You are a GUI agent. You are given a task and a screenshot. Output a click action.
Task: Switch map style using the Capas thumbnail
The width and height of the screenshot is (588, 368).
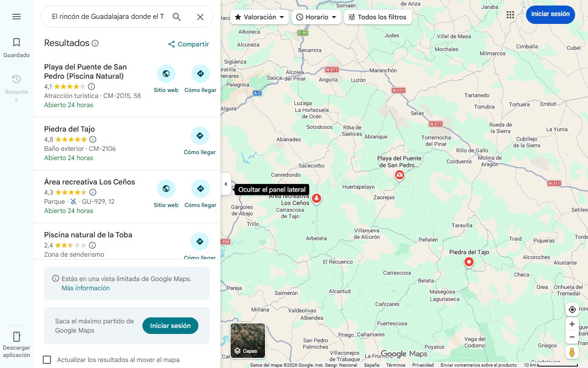click(248, 340)
